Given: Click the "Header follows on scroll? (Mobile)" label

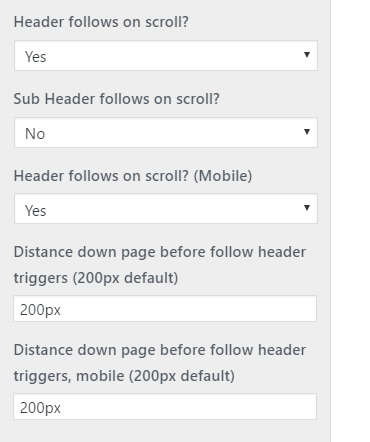Looking at the screenshot, I should [133, 176].
